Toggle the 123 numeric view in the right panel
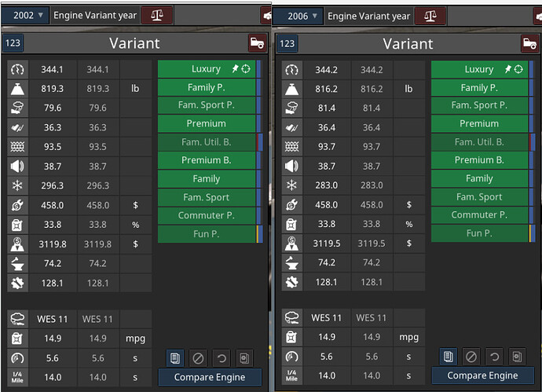This screenshot has height=392, width=542. (287, 43)
